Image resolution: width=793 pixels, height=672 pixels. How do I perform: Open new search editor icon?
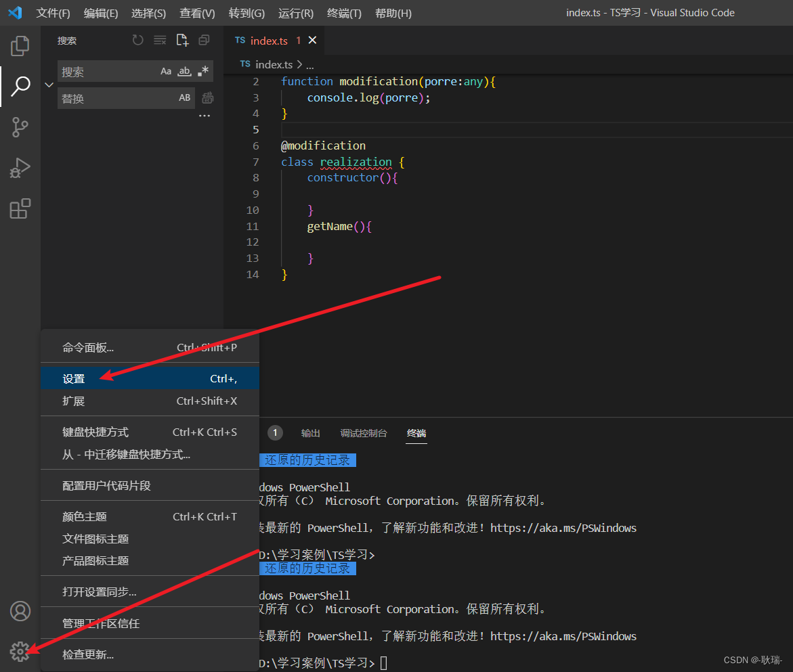182,41
